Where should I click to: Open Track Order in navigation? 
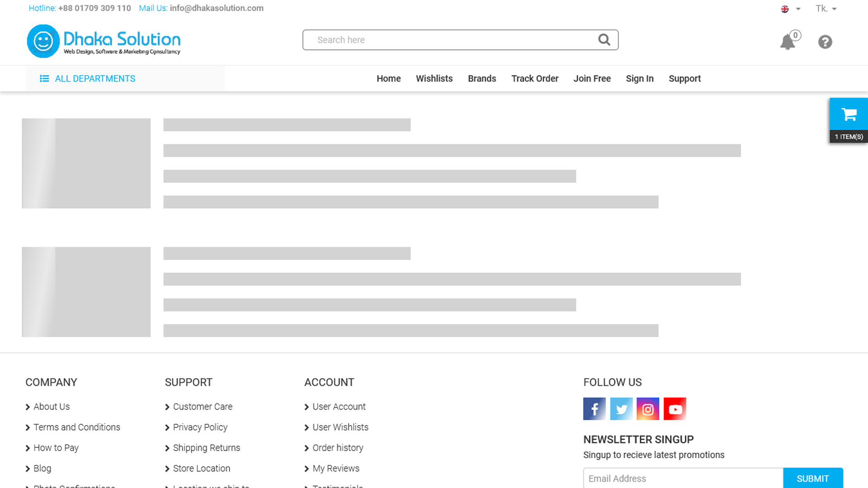(x=535, y=79)
